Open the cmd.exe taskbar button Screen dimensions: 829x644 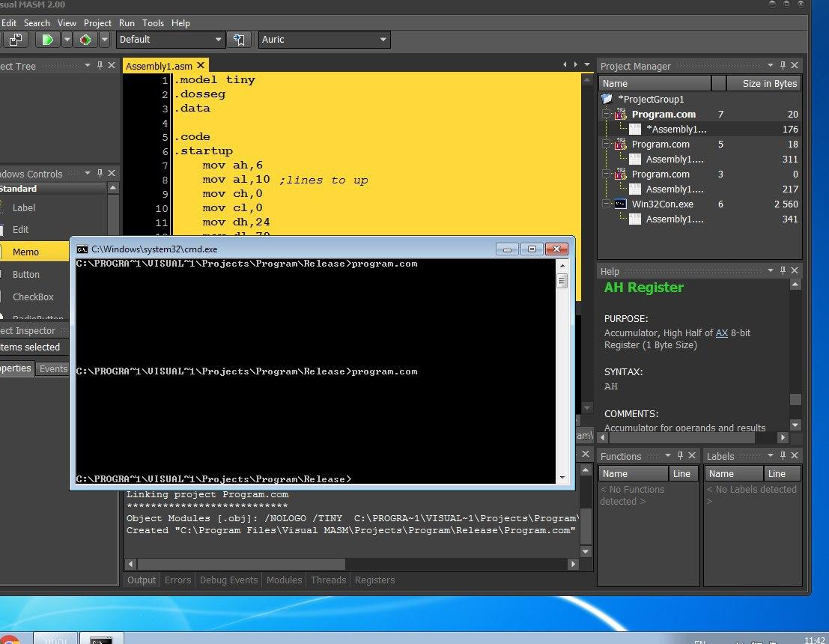(x=102, y=639)
